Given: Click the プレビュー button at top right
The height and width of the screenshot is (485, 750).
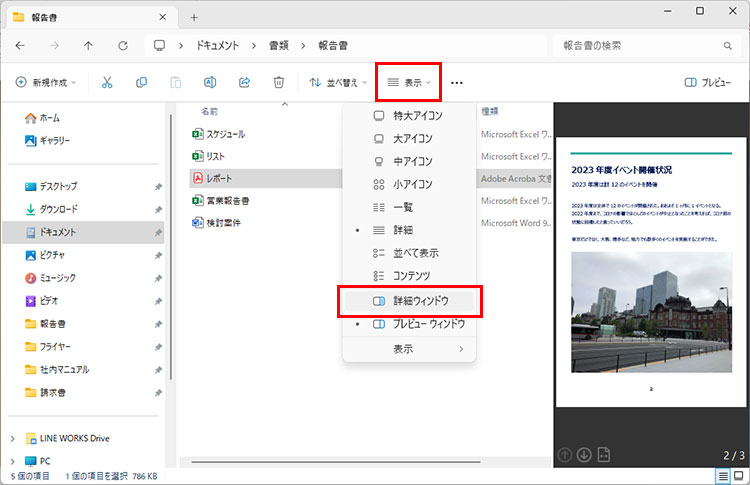Looking at the screenshot, I should click(x=708, y=83).
